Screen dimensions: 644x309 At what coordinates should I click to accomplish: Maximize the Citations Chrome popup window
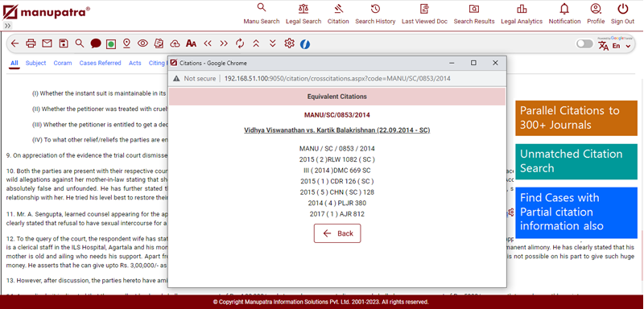(x=473, y=63)
